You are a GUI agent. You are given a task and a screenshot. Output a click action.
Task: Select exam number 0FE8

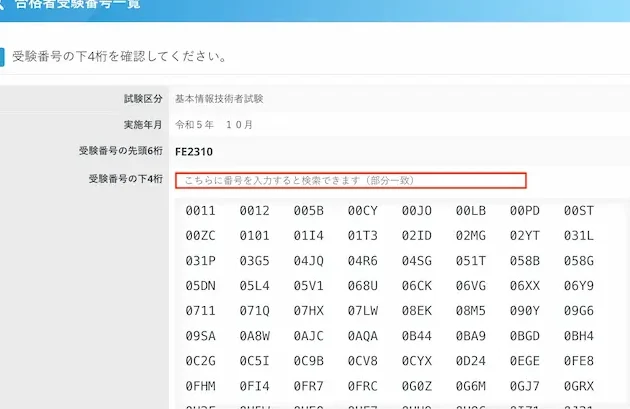(579, 361)
